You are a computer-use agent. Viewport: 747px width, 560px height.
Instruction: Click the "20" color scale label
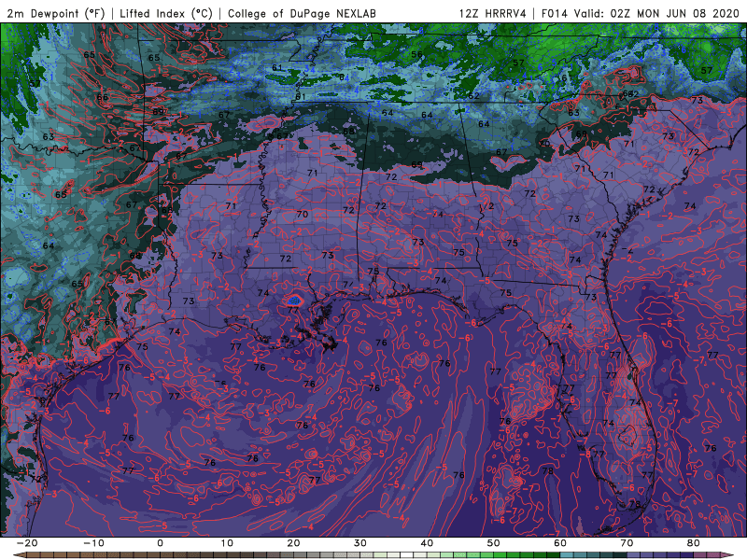pos(293,543)
